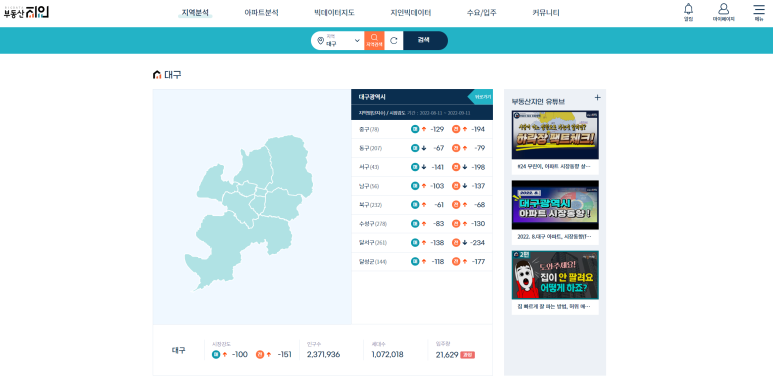Click the house icon next to 대구 heading
This screenshot has width=773, height=378.
point(157,75)
